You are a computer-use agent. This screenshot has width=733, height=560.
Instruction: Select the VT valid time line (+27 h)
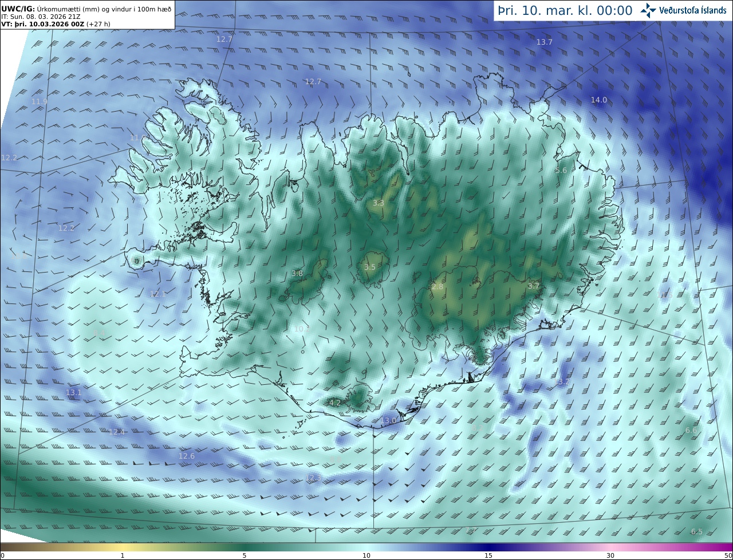coord(56,25)
